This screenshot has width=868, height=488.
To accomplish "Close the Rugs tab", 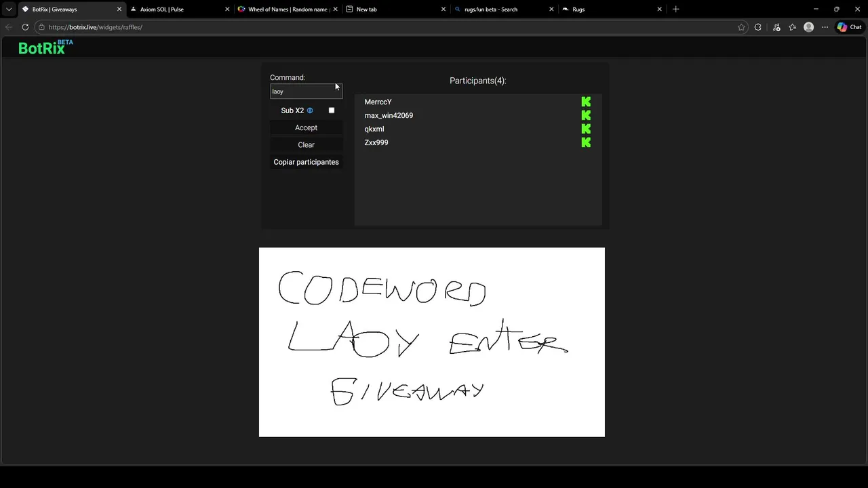I will (x=659, y=9).
